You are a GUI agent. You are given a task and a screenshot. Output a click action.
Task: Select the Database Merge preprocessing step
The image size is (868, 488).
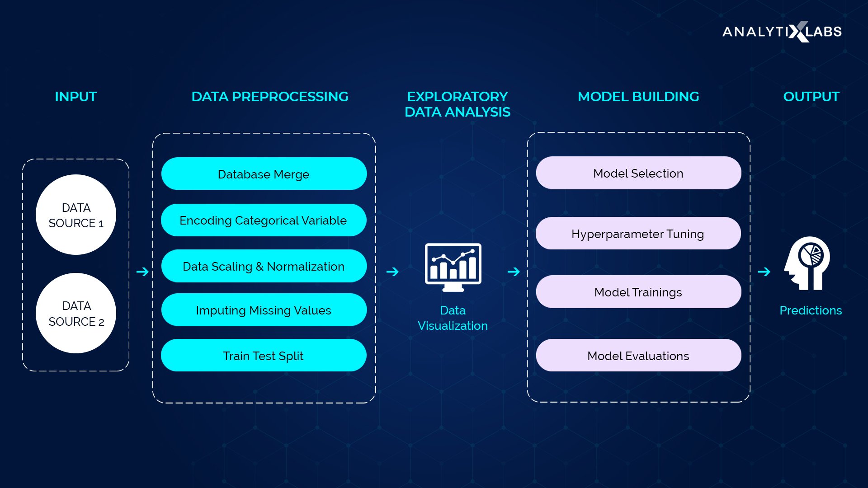pyautogui.click(x=263, y=174)
